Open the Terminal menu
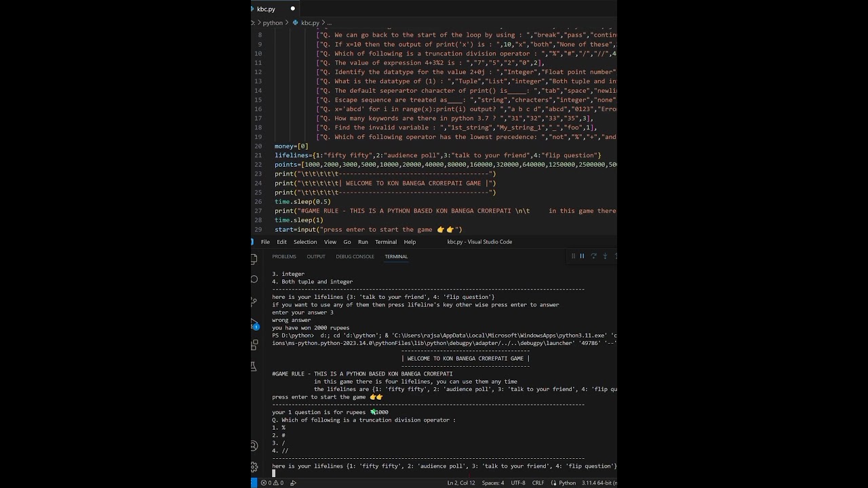 [x=386, y=242]
